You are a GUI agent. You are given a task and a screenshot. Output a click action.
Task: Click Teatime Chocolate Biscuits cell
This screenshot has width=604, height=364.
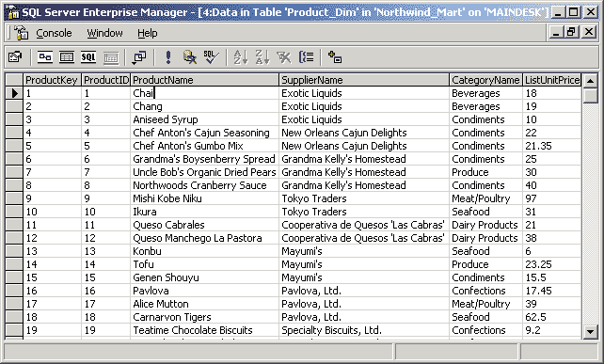click(204, 330)
